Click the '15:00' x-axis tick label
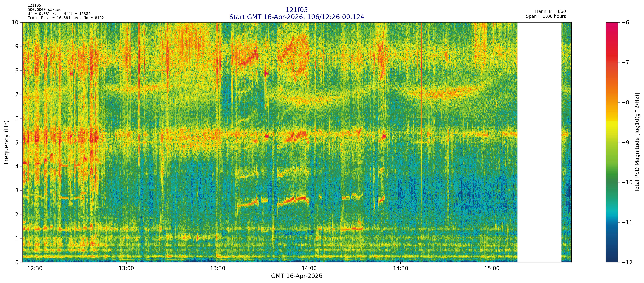 [x=492, y=269]
